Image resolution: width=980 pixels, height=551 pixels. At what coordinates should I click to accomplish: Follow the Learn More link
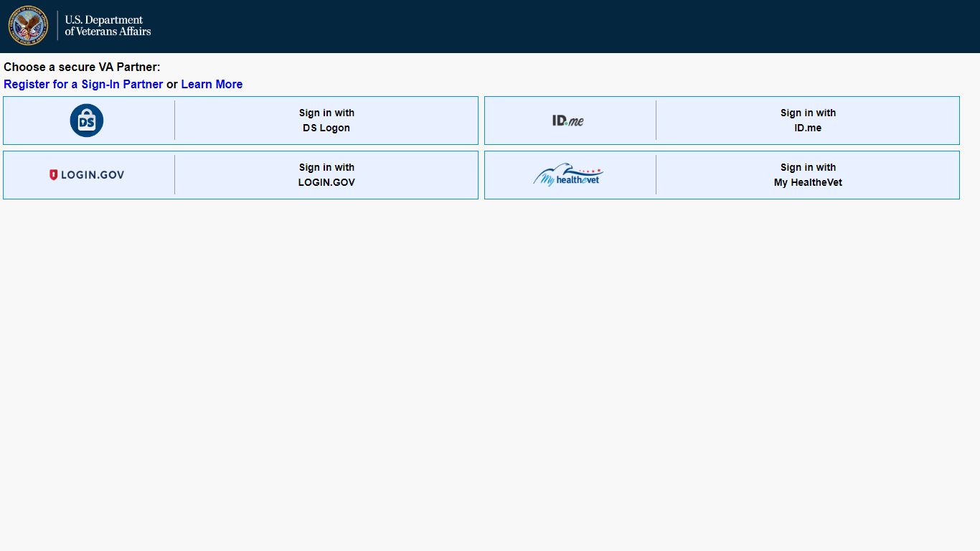(x=212, y=84)
